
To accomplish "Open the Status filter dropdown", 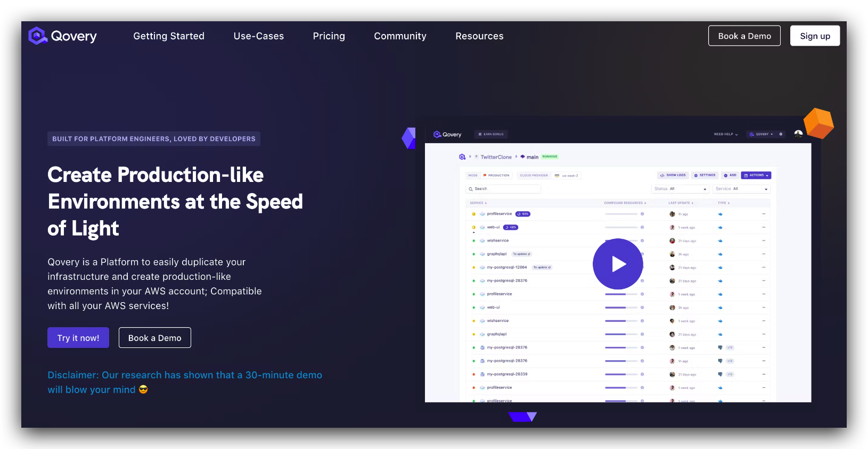I will (681, 189).
